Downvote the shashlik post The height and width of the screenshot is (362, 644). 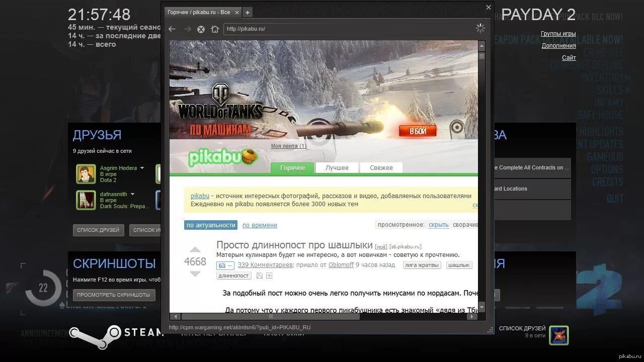[195, 274]
